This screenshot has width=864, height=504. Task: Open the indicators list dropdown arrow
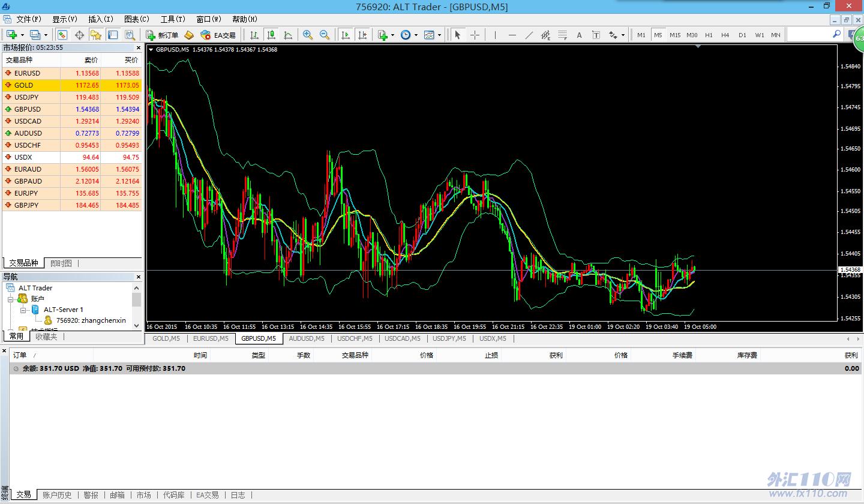(392, 35)
